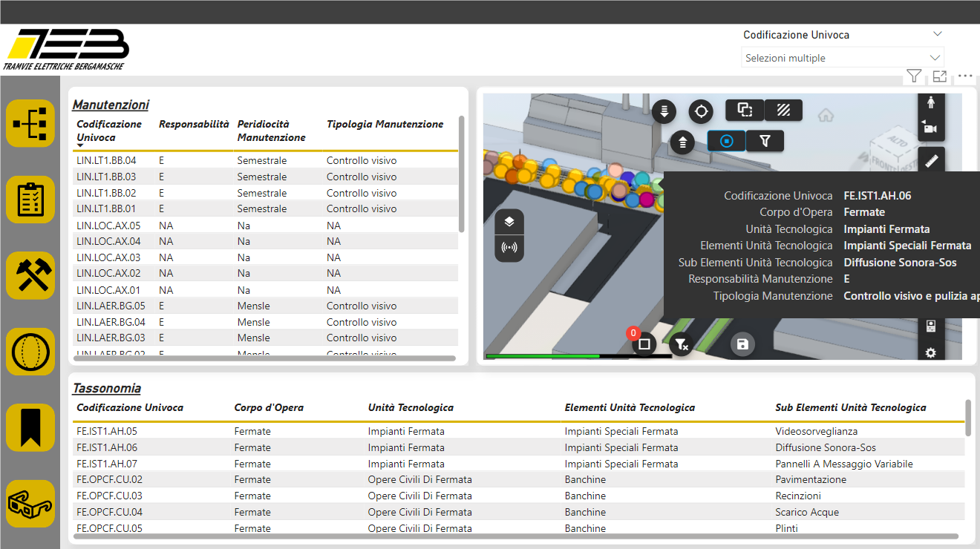Image resolution: width=980 pixels, height=549 pixels.
Task: Select the measure ruler tool in viewer
Action: click(x=931, y=160)
